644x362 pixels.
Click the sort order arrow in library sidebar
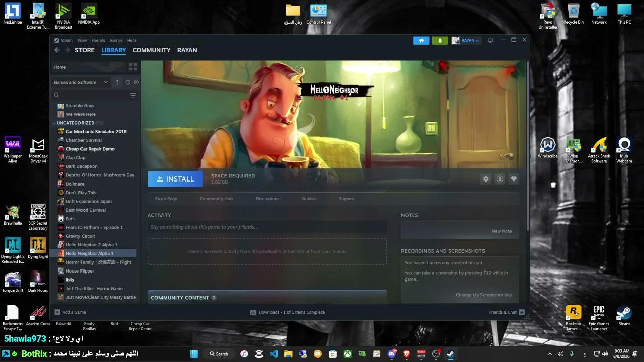tap(117, 82)
